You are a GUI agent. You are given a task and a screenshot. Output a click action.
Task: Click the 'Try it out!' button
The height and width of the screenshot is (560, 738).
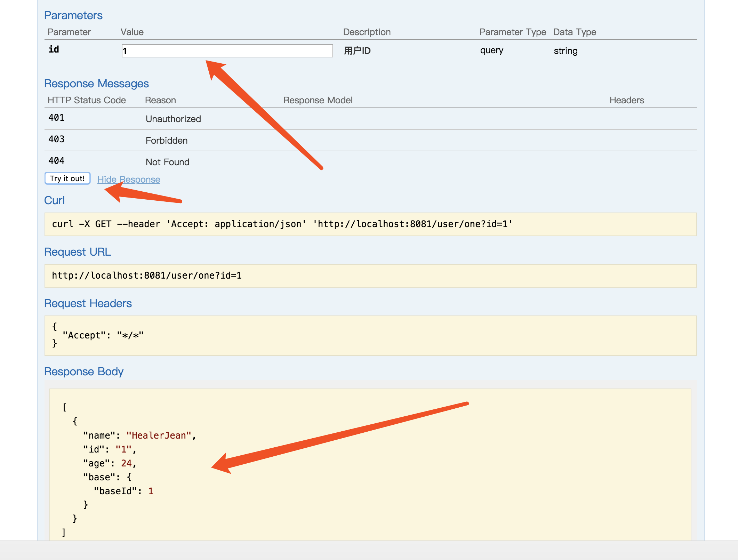coord(67,178)
